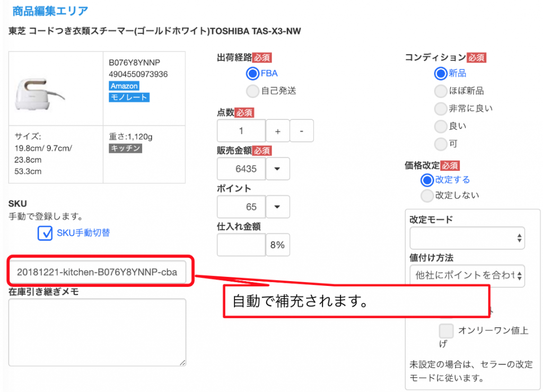
Task: Click the モノレート link badge
Action: pos(129,97)
